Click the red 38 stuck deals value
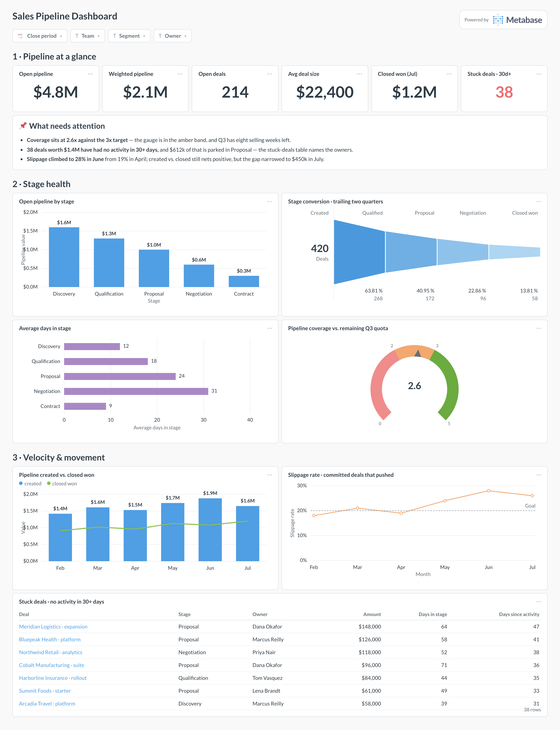 pos(504,92)
